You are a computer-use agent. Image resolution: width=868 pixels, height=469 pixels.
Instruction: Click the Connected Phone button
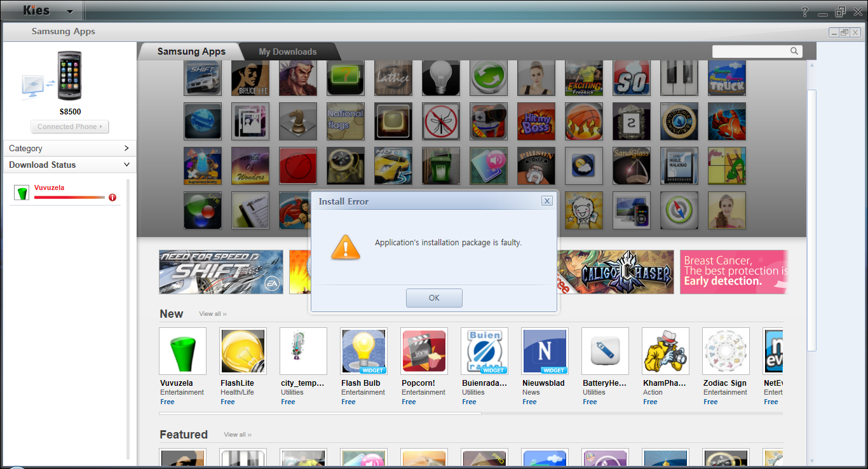pyautogui.click(x=70, y=126)
